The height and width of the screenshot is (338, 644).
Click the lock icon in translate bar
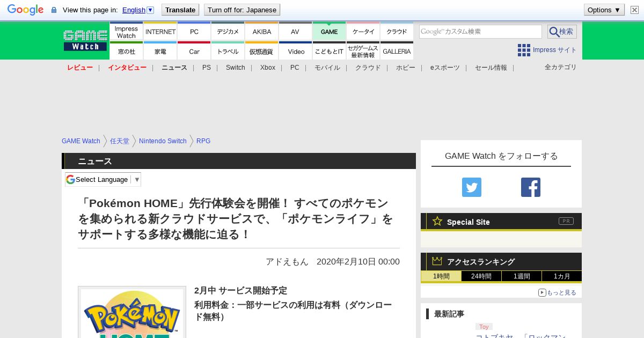coord(54,10)
